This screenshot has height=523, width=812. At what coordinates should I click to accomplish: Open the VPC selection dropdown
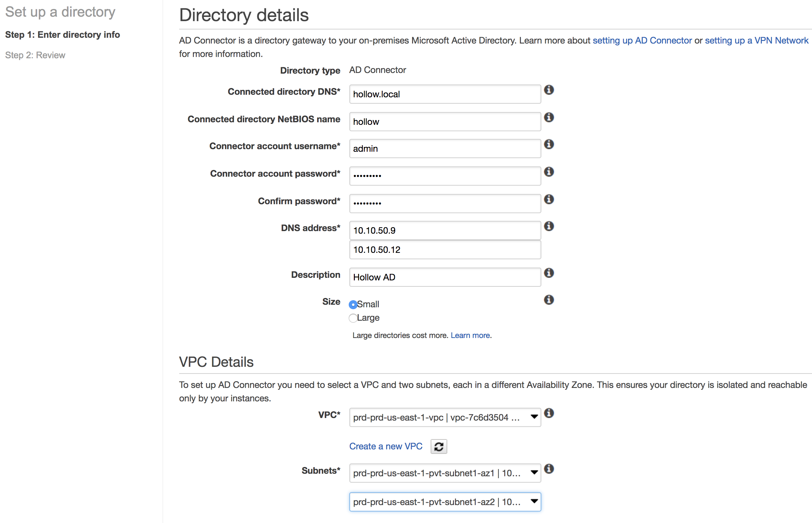coord(445,417)
